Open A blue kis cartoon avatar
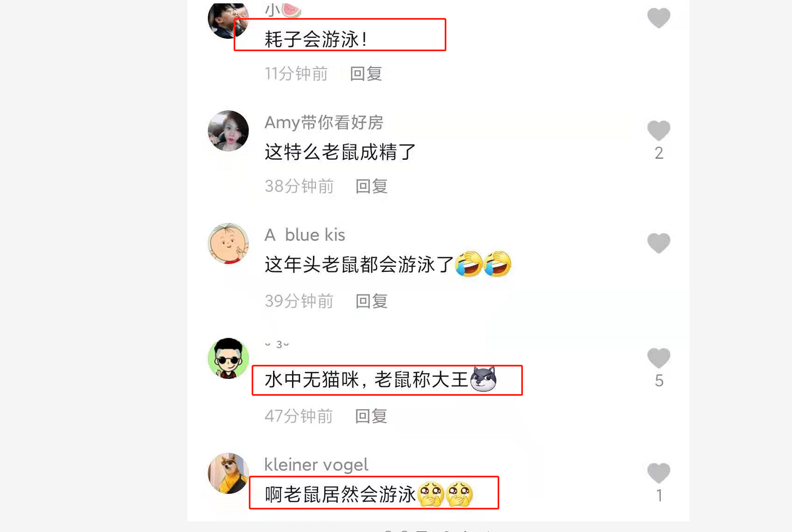The width and height of the screenshot is (792, 532). pos(229,243)
